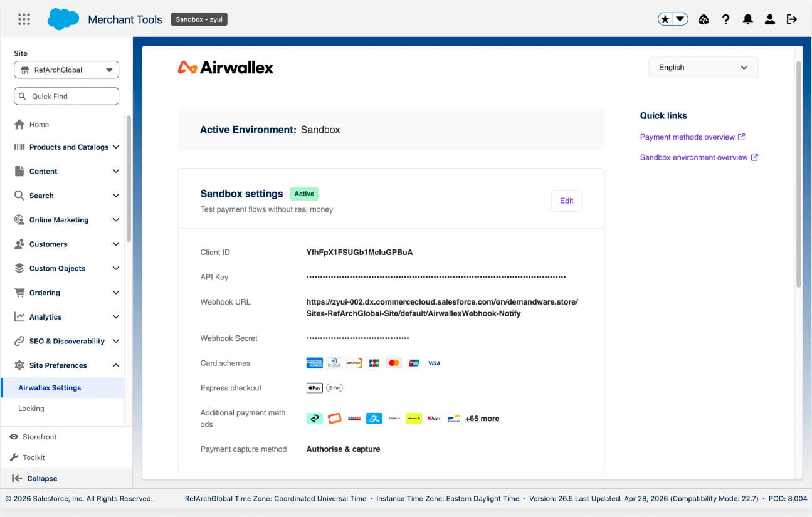
Task: Click the Alipay blue icon
Action: click(374, 419)
